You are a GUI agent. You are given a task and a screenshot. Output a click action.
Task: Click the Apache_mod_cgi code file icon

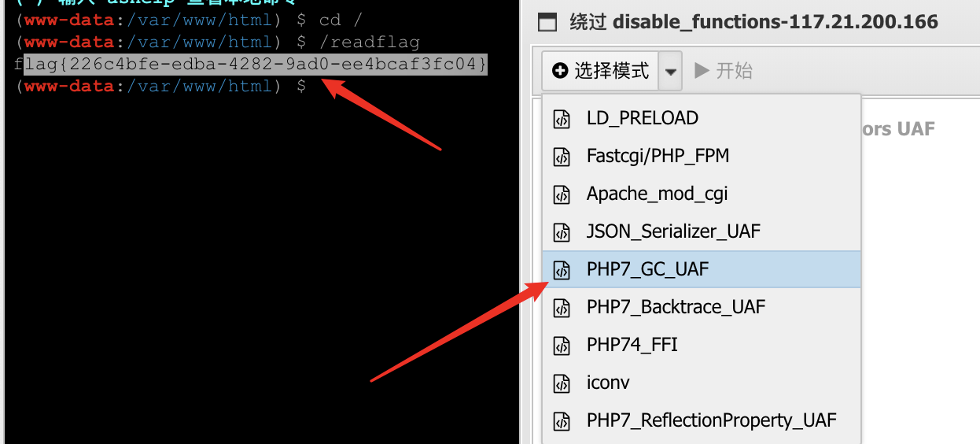(562, 194)
